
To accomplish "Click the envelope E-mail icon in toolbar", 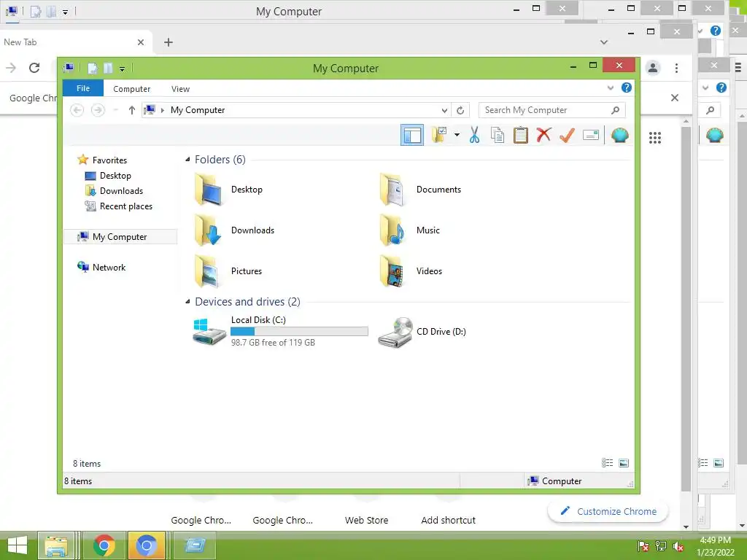I will (591, 135).
